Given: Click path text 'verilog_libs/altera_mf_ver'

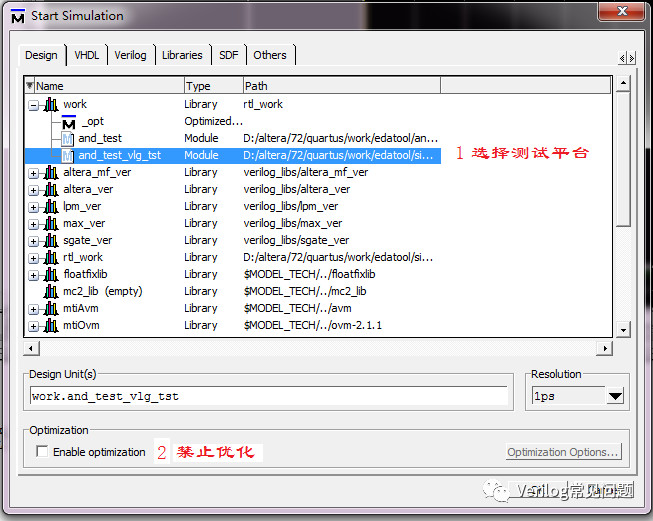Looking at the screenshot, I should (x=306, y=172).
